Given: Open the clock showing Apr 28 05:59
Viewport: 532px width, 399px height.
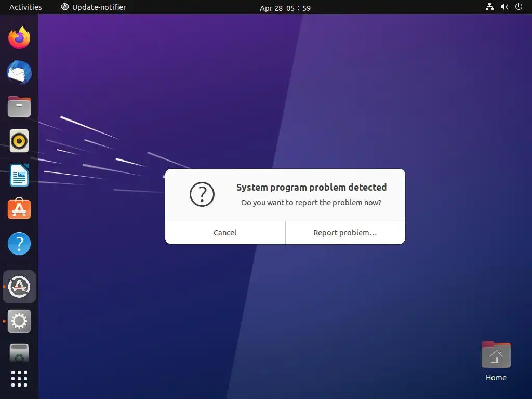Looking at the screenshot, I should click(285, 8).
